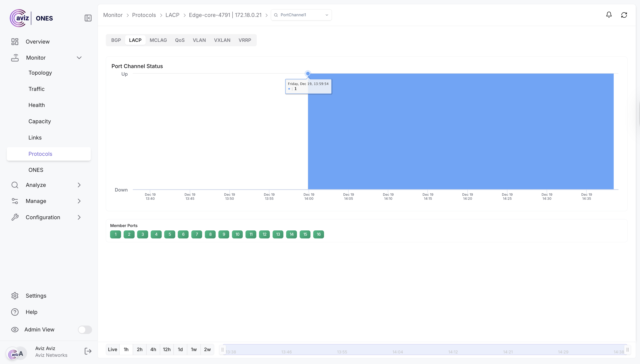Image resolution: width=640 pixels, height=364 pixels.
Task: Toggle the Admin View switch
Action: (85, 330)
